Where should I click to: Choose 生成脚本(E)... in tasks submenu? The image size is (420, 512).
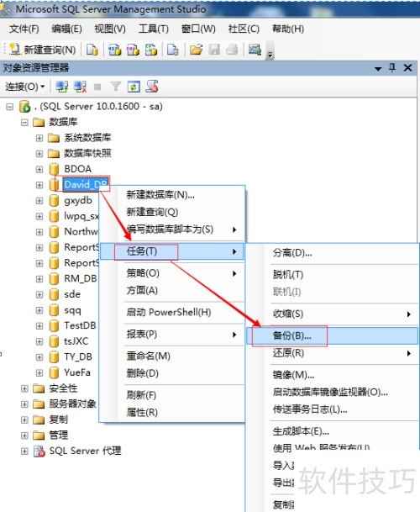coord(301,431)
